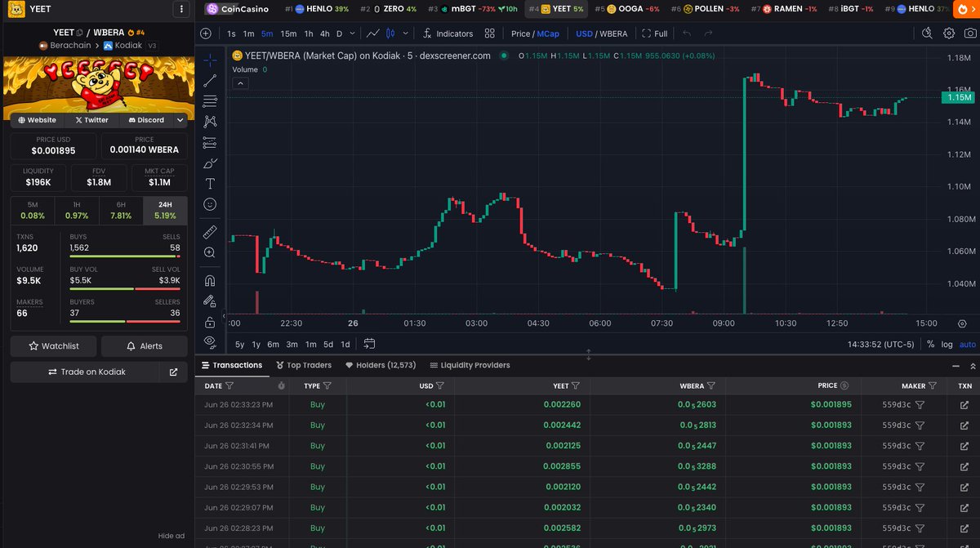The image size is (980, 548).
Task: Click Trade on Kodiak button
Action: pyautogui.click(x=87, y=372)
